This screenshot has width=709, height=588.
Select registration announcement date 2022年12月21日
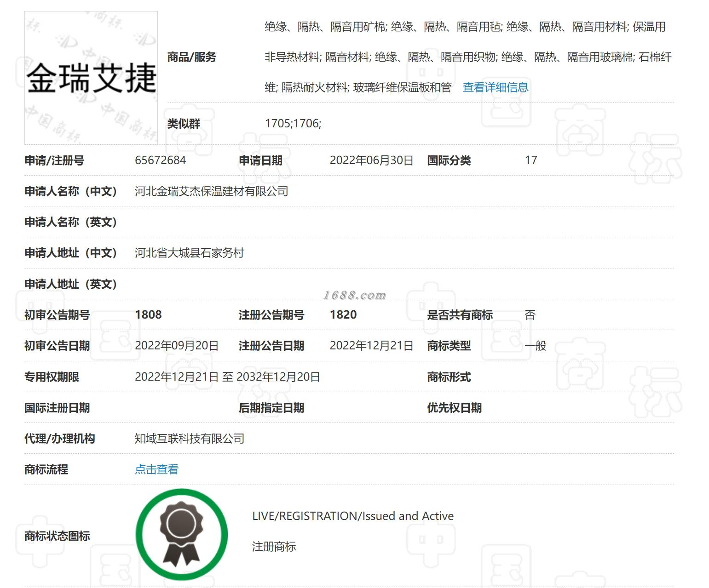371,346
